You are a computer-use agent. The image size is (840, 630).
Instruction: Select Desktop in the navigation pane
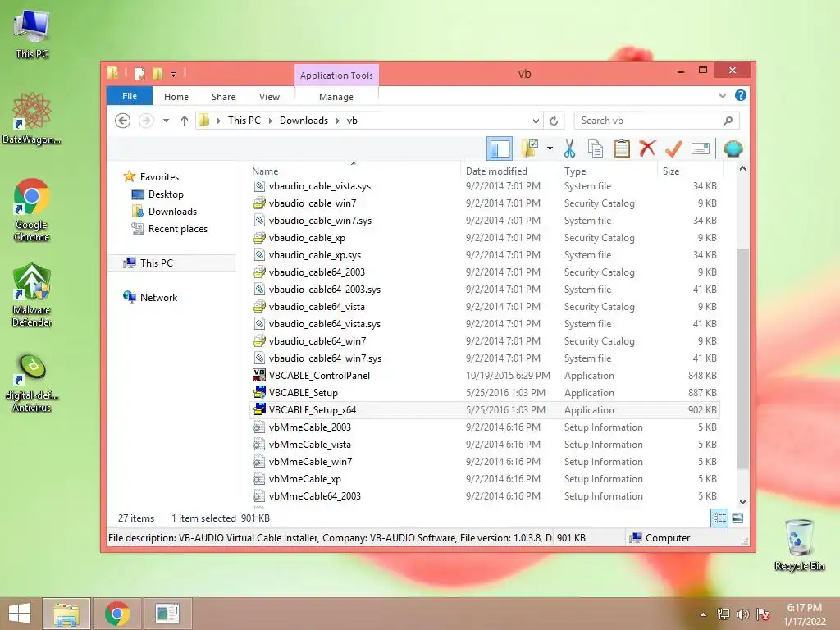[x=166, y=194]
